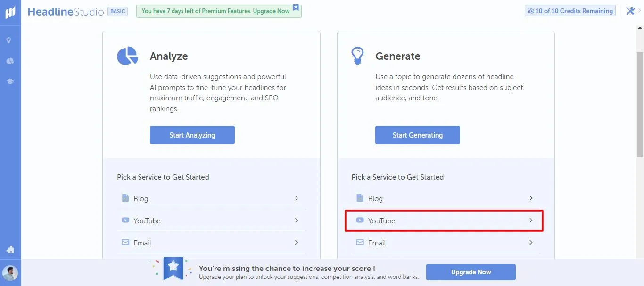Screen dimensions: 644x286
Task: Expand the Blog chevron under Analyze
Action: pyautogui.click(x=297, y=198)
